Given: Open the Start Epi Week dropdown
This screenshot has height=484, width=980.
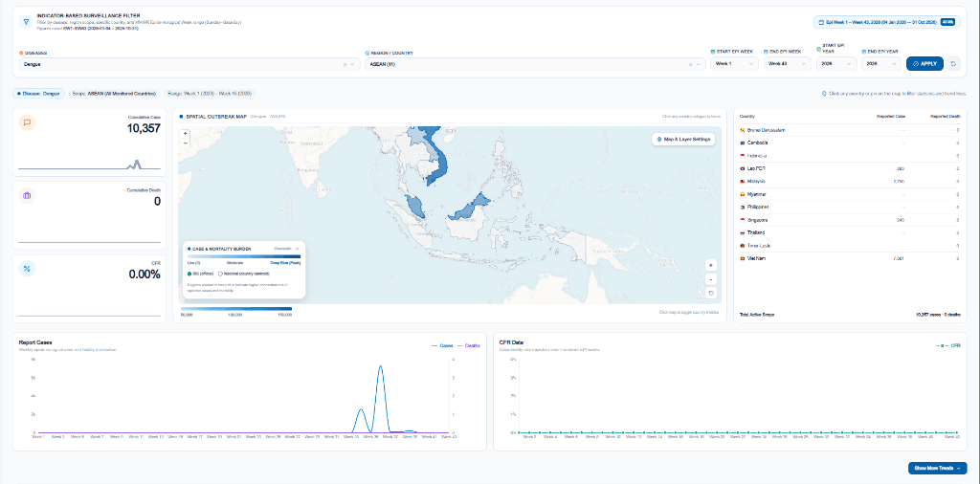Looking at the screenshot, I should click(734, 64).
